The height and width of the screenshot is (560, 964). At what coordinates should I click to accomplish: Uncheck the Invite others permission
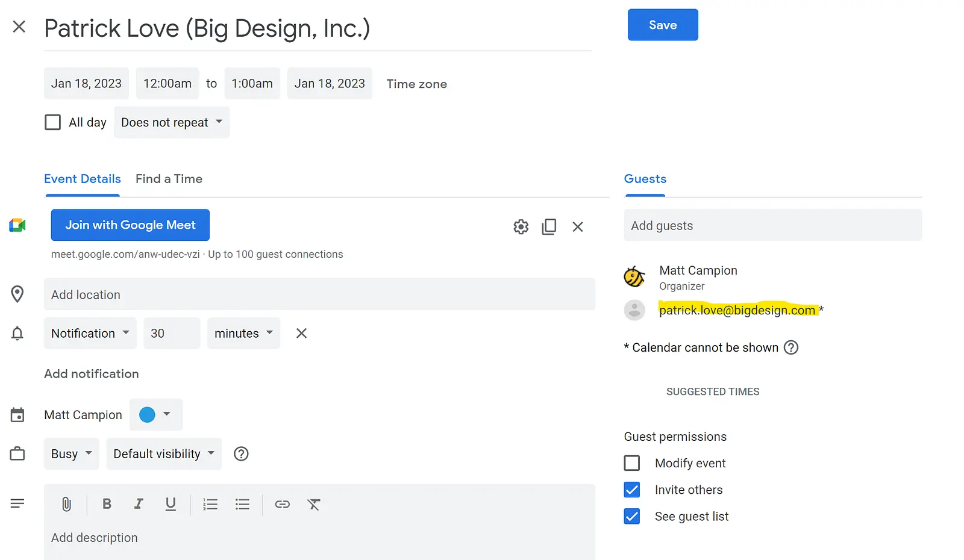click(632, 490)
